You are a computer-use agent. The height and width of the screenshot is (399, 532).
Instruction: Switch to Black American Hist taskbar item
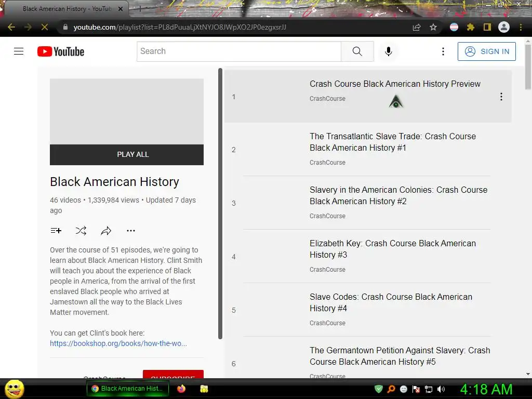pos(128,389)
